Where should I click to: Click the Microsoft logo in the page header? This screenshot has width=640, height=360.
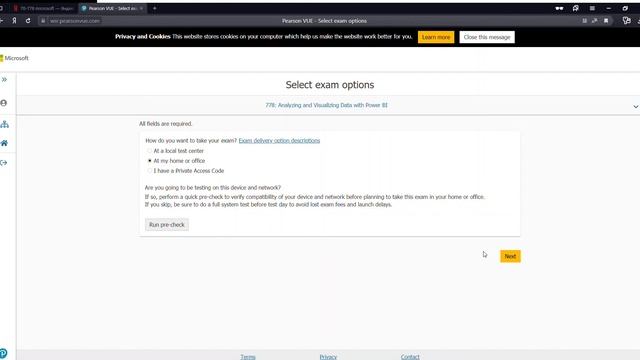pos(14,58)
